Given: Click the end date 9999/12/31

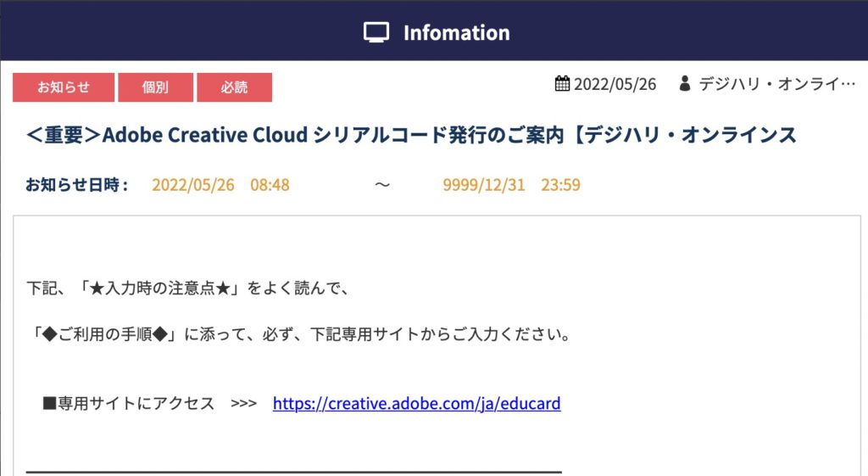Looking at the screenshot, I should click(x=484, y=185).
